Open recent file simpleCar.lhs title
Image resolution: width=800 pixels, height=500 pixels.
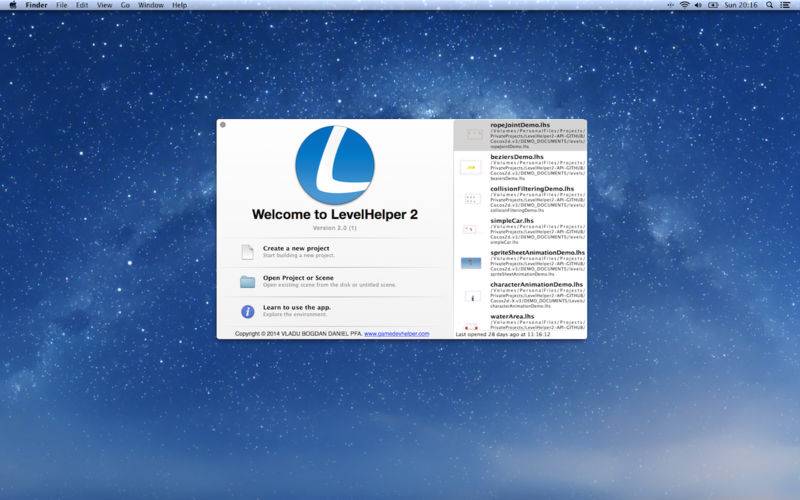[x=512, y=220]
